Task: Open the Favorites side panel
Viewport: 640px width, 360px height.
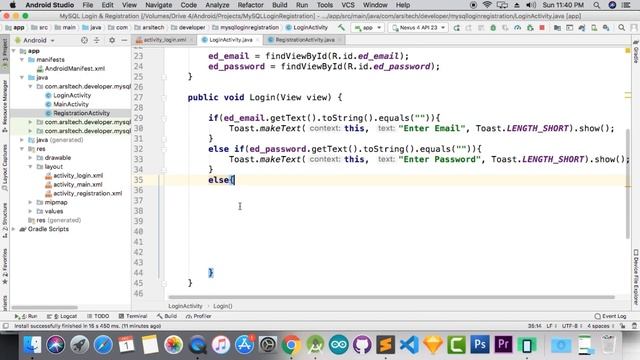Action: click(4, 267)
